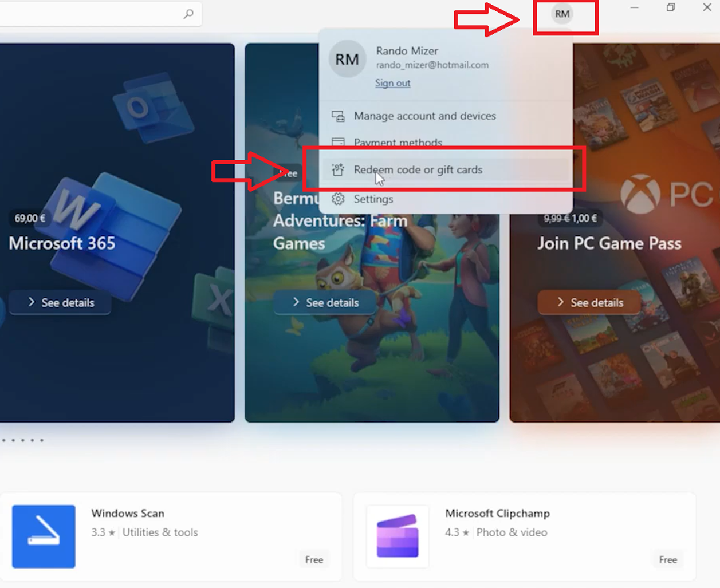See details for Join PC Game Pass
Viewport: 720px width, 588px height.
[x=589, y=302]
